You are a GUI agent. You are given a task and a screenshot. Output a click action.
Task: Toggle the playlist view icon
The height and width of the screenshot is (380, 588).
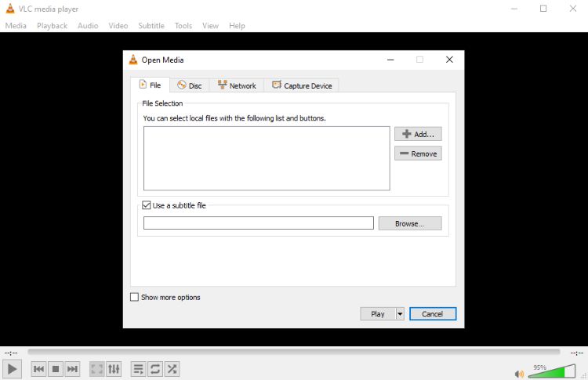click(x=138, y=369)
